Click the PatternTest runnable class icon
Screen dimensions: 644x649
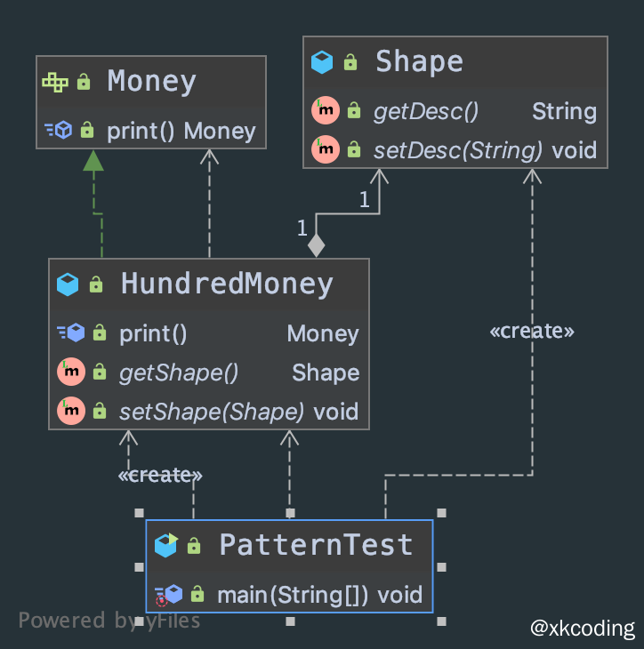(166, 545)
